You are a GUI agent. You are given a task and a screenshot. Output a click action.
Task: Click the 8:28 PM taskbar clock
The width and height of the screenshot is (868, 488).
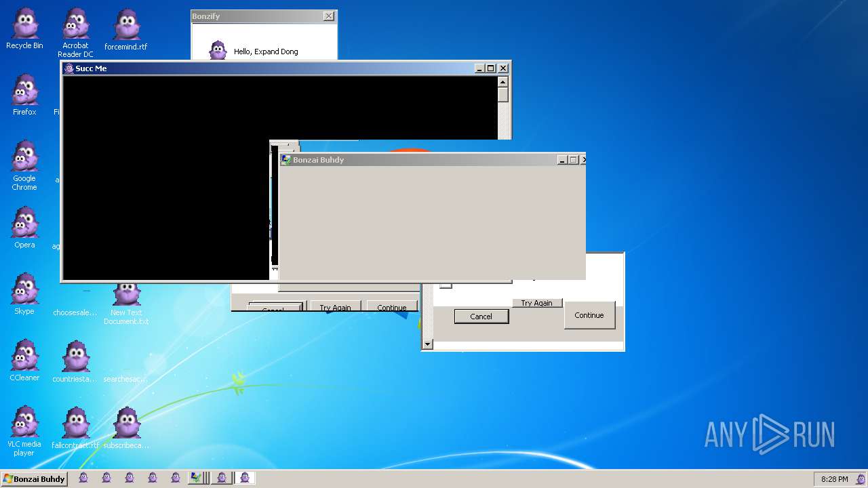tap(834, 479)
